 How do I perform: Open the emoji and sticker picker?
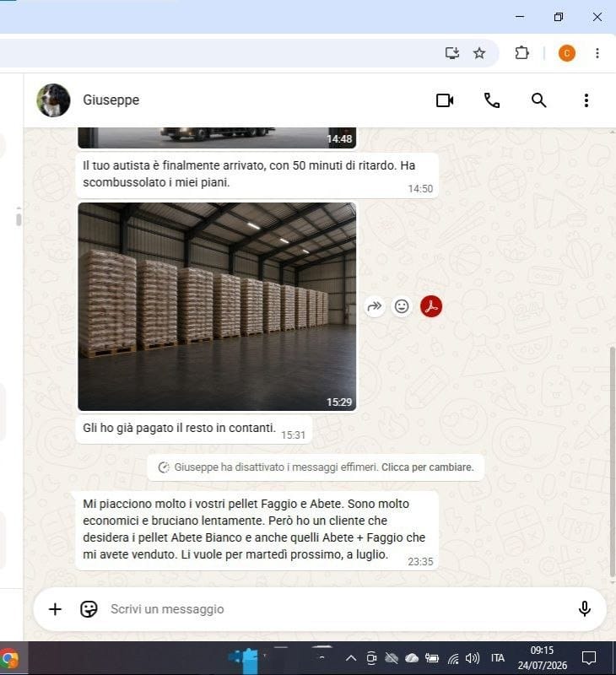89,609
